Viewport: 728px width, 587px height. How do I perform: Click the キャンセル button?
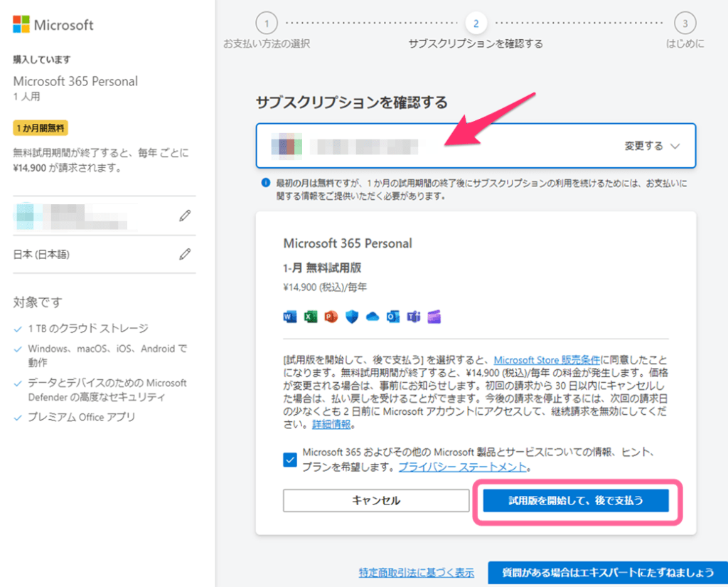click(376, 501)
